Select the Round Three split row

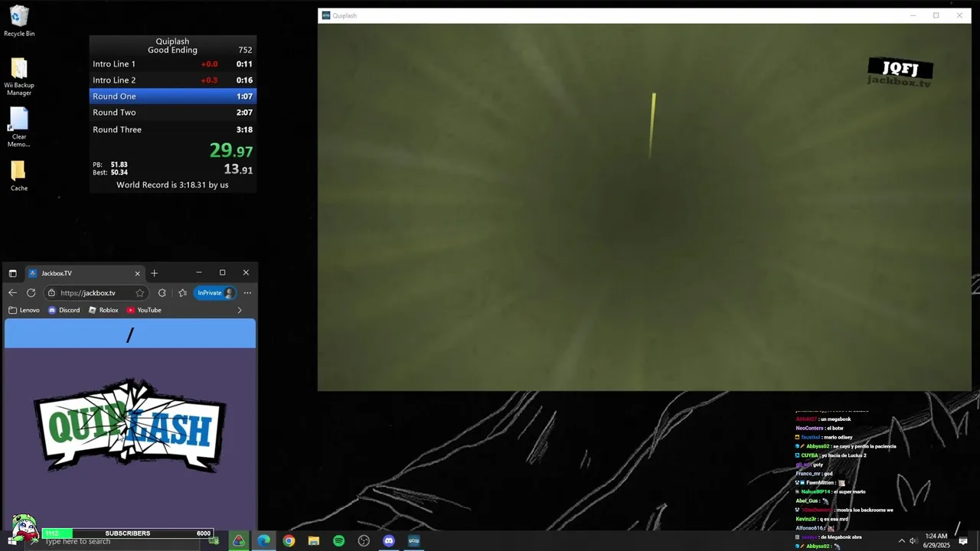(172, 129)
